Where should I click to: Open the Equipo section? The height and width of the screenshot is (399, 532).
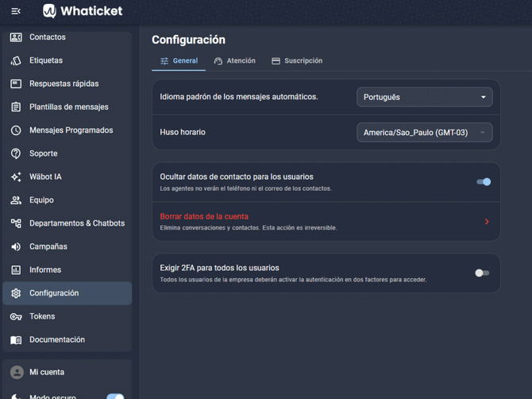click(x=67, y=200)
